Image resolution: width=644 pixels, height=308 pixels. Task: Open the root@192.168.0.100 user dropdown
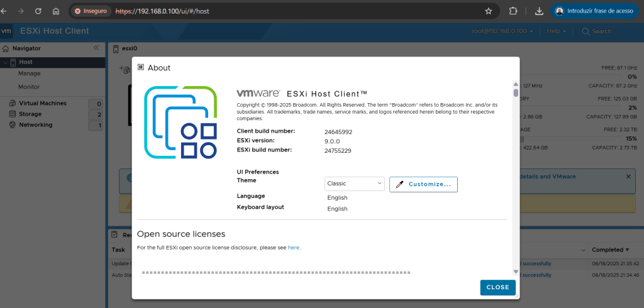pos(502,31)
